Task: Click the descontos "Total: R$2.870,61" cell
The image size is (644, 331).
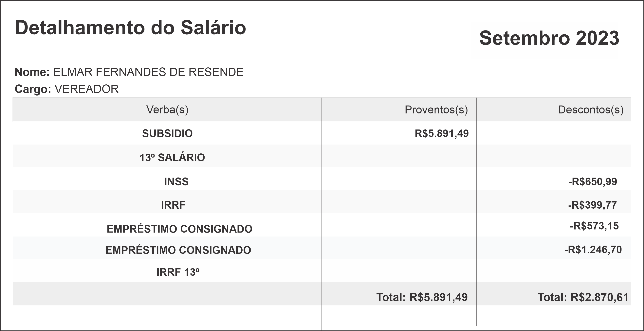Action: [583, 297]
